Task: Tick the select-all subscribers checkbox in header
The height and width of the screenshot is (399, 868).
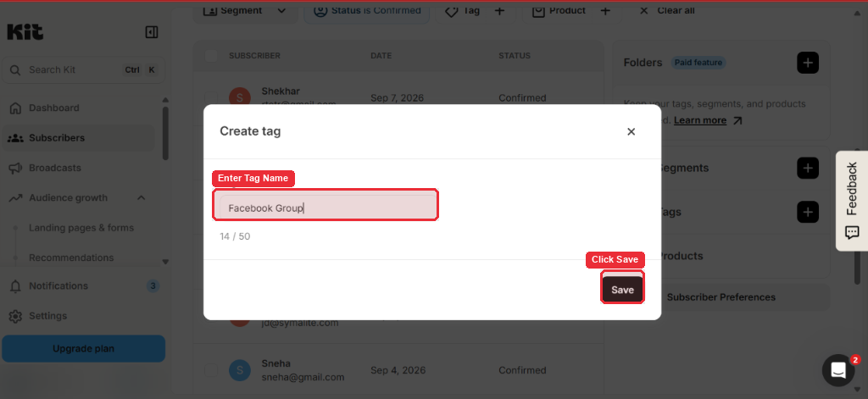Action: click(211, 56)
